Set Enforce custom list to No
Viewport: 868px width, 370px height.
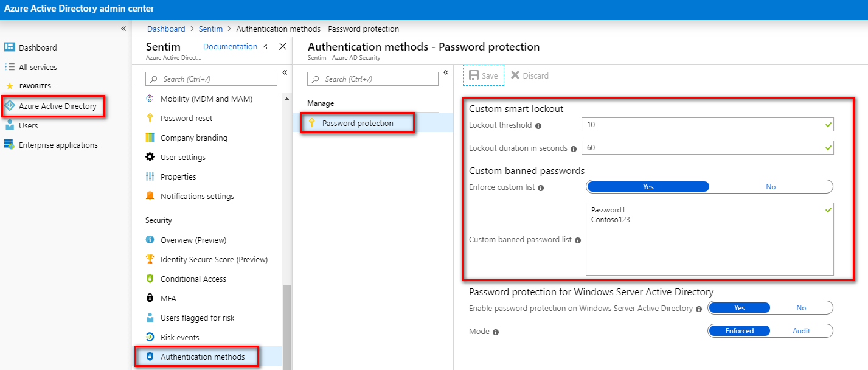(771, 187)
